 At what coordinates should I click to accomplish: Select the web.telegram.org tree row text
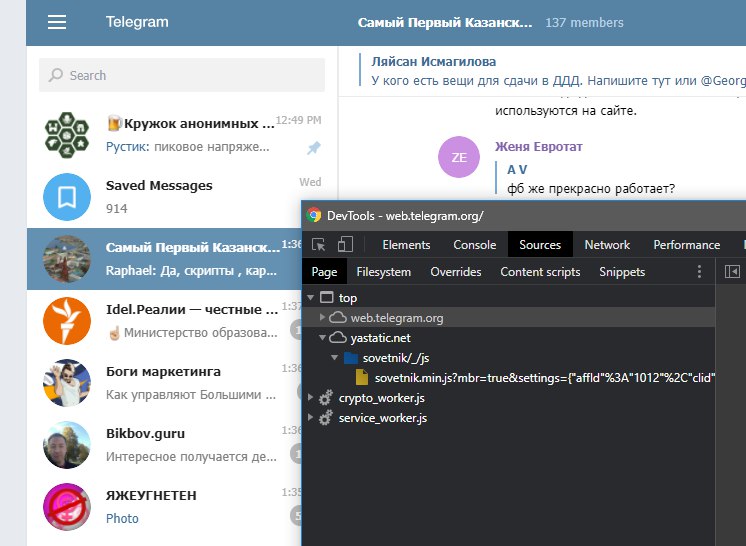tap(397, 318)
